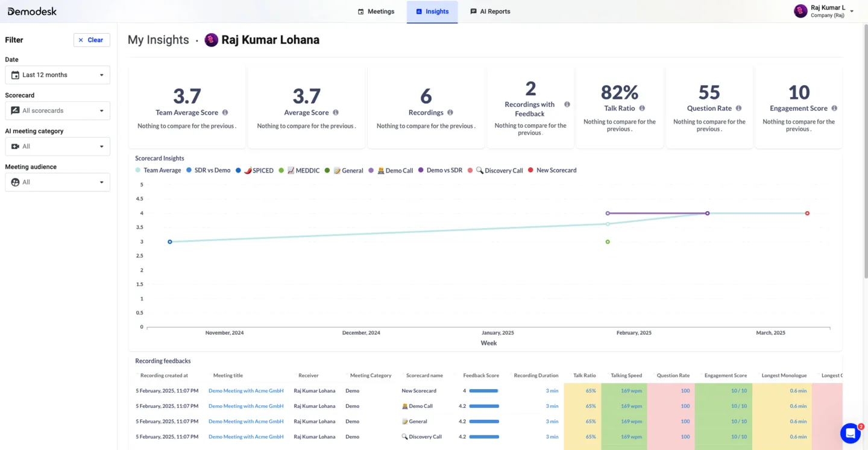
Task: Sort by Scorecard name column header
Action: 424,375
